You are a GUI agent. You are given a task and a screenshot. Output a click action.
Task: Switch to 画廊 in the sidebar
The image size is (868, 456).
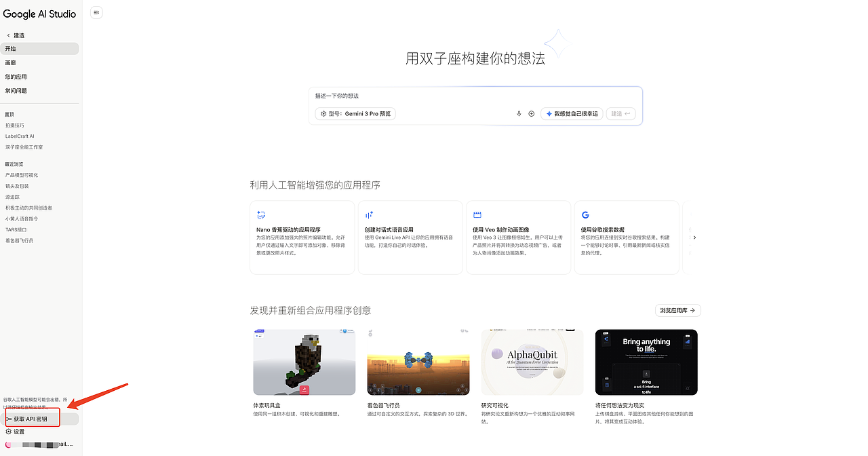click(11, 62)
